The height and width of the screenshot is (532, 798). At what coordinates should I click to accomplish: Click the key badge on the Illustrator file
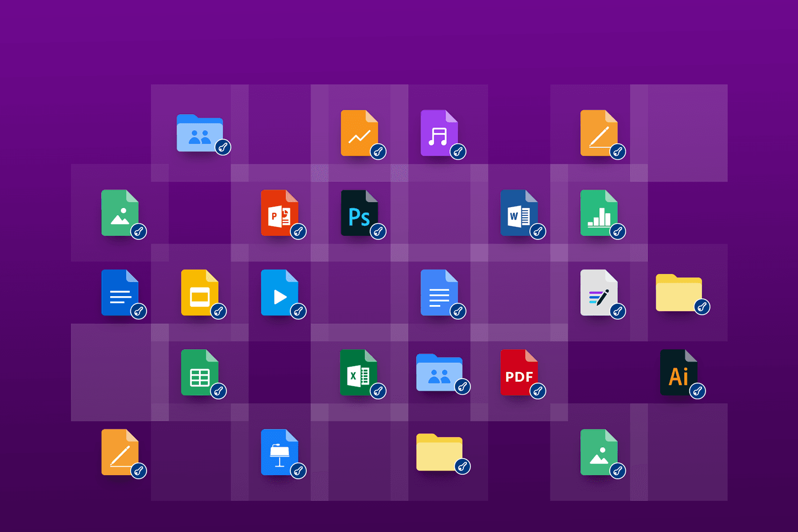click(x=697, y=391)
